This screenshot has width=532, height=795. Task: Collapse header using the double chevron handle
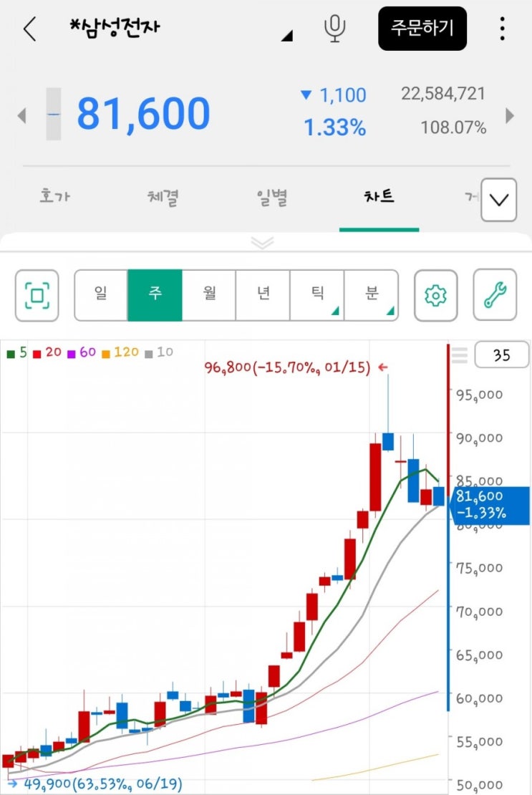pos(263,242)
